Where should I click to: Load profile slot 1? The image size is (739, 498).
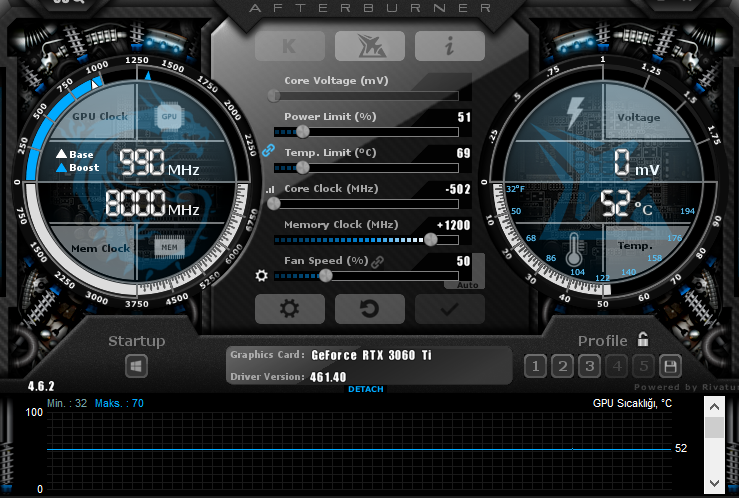(535, 366)
